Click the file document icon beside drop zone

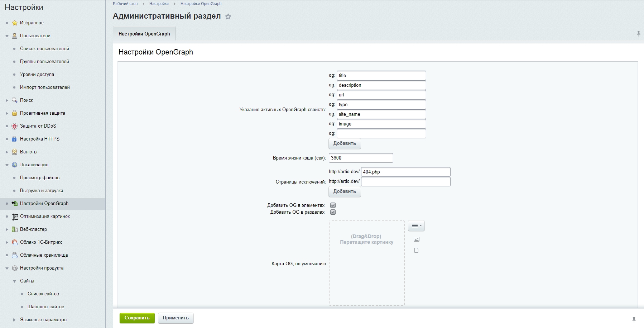pyautogui.click(x=416, y=250)
